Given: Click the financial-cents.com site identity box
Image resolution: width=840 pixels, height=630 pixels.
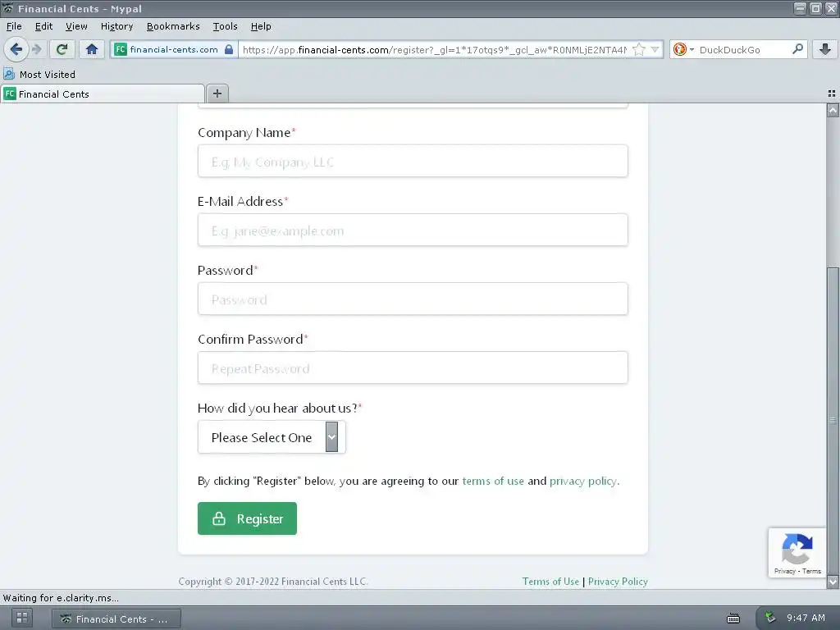Looking at the screenshot, I should [x=174, y=49].
